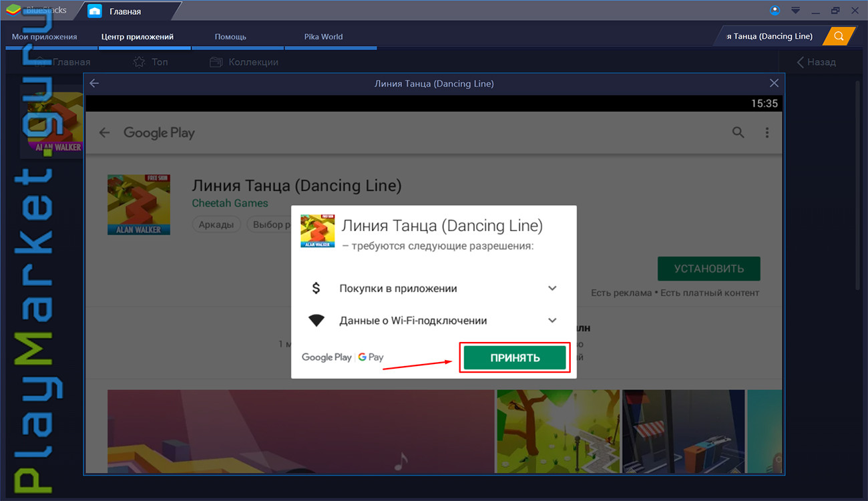
Task: Click the Google Play | G Pay logo
Action: (343, 357)
